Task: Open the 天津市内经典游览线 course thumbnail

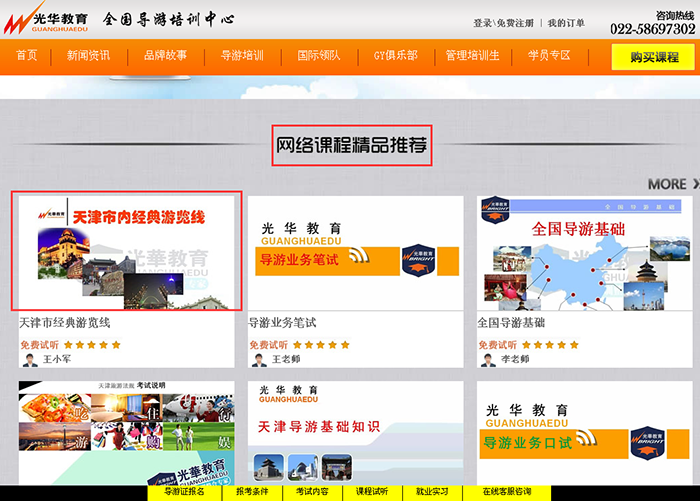Action: tap(127, 252)
